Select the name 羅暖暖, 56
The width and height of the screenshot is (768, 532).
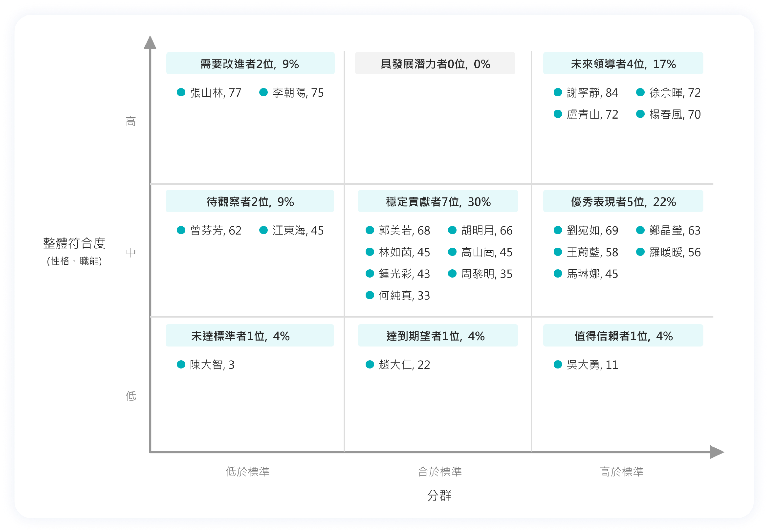[x=675, y=252]
